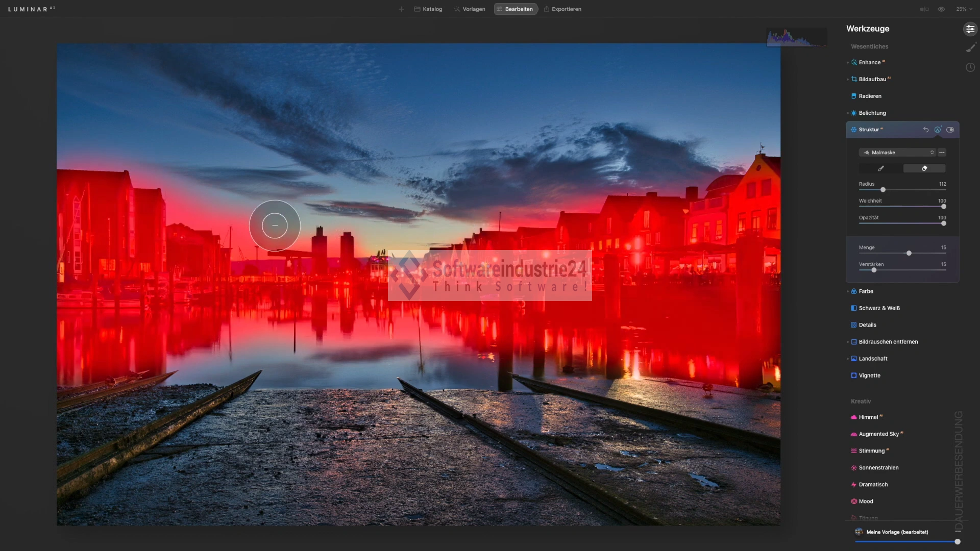980x551 pixels.
Task: Click the Werkzeuge sliders icon
Action: [970, 29]
